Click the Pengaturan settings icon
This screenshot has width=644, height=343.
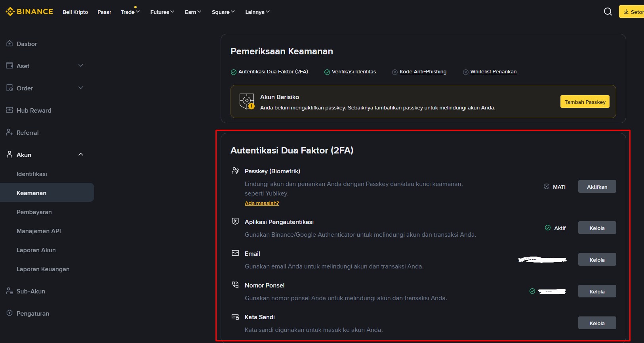pos(10,313)
